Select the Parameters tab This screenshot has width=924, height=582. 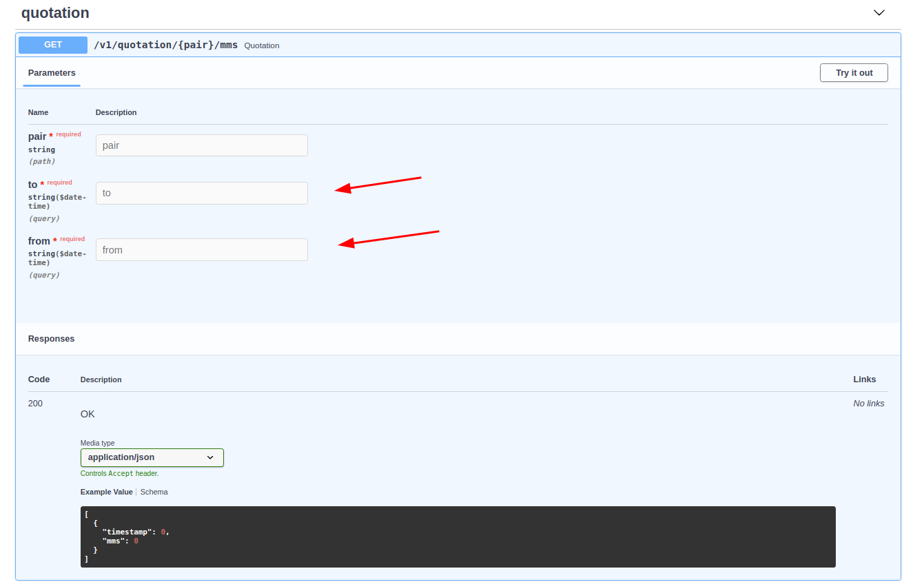tap(52, 73)
